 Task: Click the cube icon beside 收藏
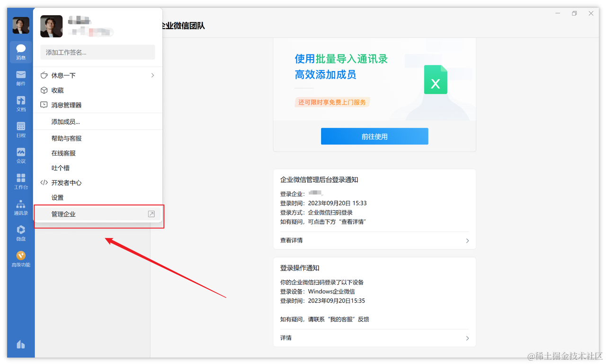click(x=44, y=90)
